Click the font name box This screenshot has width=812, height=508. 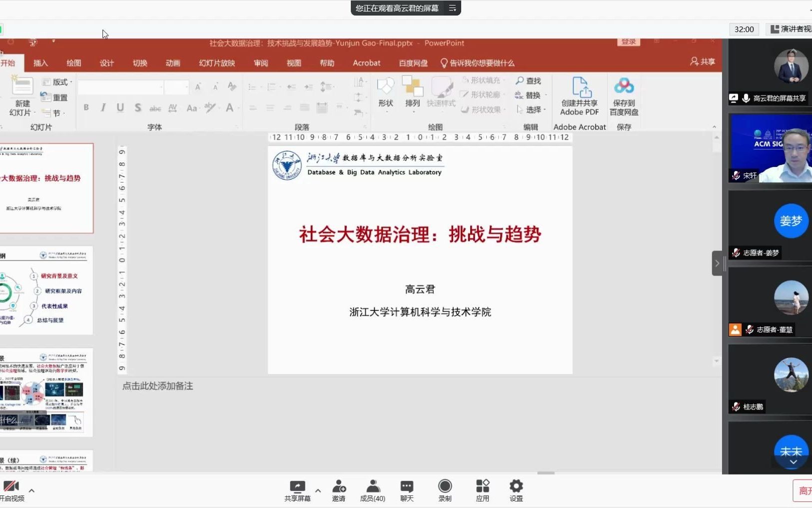coord(120,87)
